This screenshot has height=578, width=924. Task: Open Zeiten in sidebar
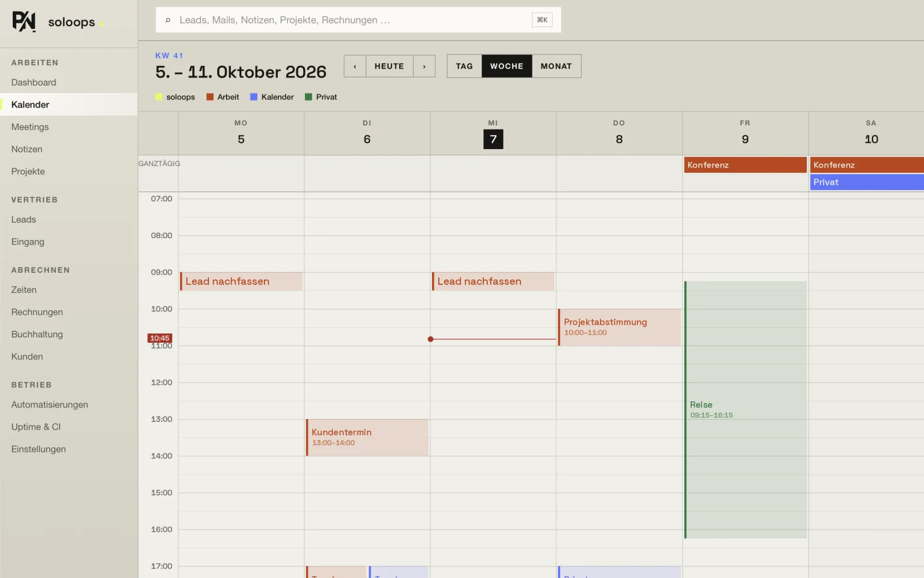69,290
